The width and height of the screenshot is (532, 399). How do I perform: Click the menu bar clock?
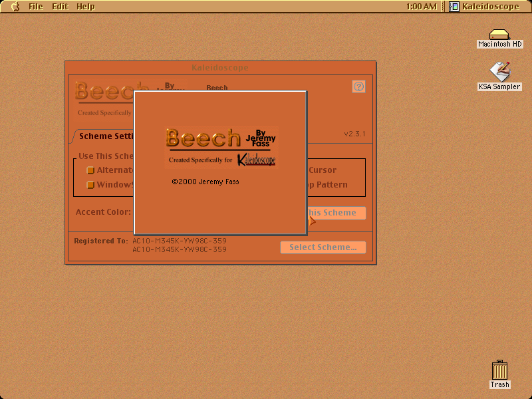click(x=422, y=7)
